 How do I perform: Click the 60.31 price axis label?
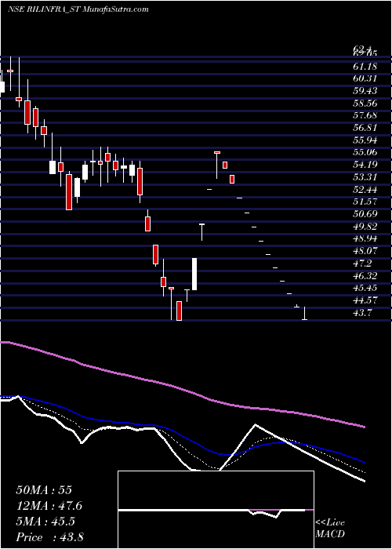(x=365, y=78)
